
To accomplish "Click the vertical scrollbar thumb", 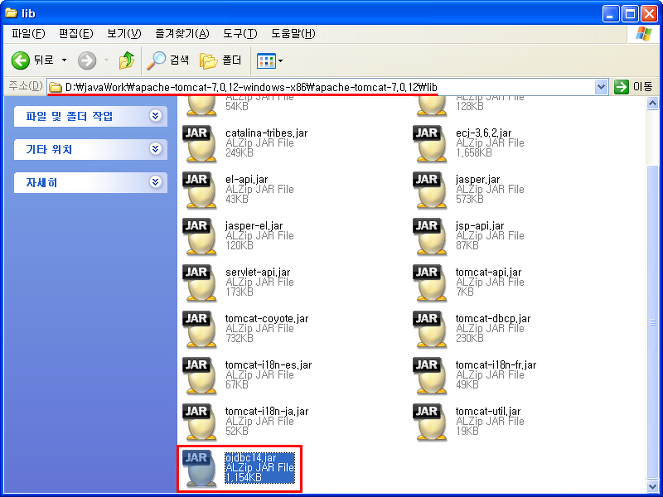I will (652, 323).
